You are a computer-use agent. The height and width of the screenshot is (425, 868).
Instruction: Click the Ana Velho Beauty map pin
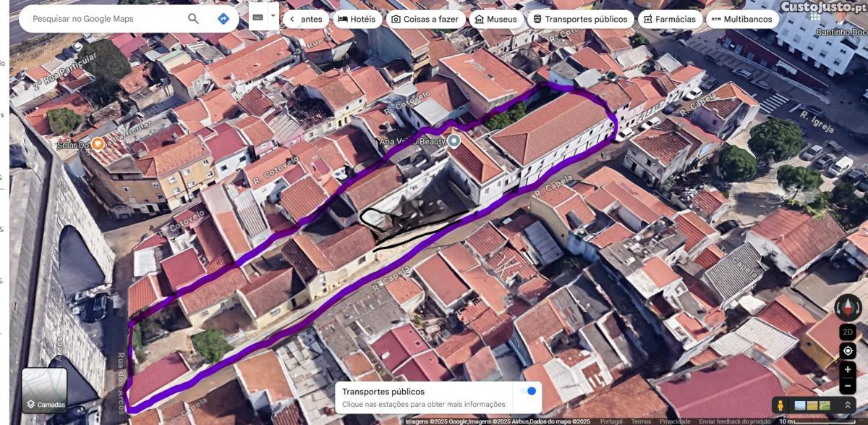454,140
